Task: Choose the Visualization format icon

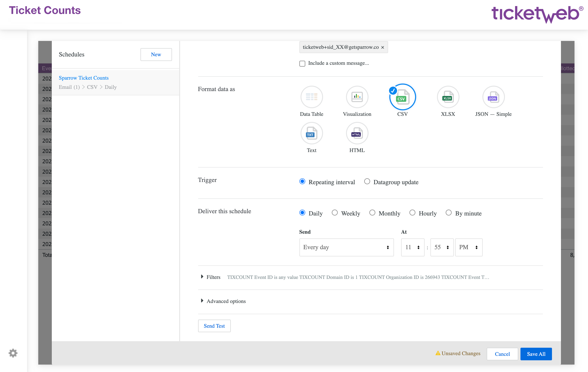Action: click(357, 97)
